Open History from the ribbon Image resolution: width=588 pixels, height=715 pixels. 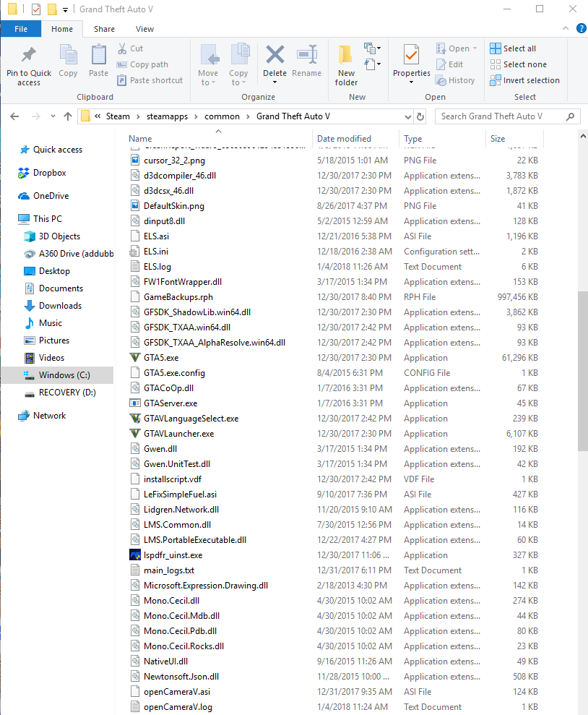click(455, 80)
